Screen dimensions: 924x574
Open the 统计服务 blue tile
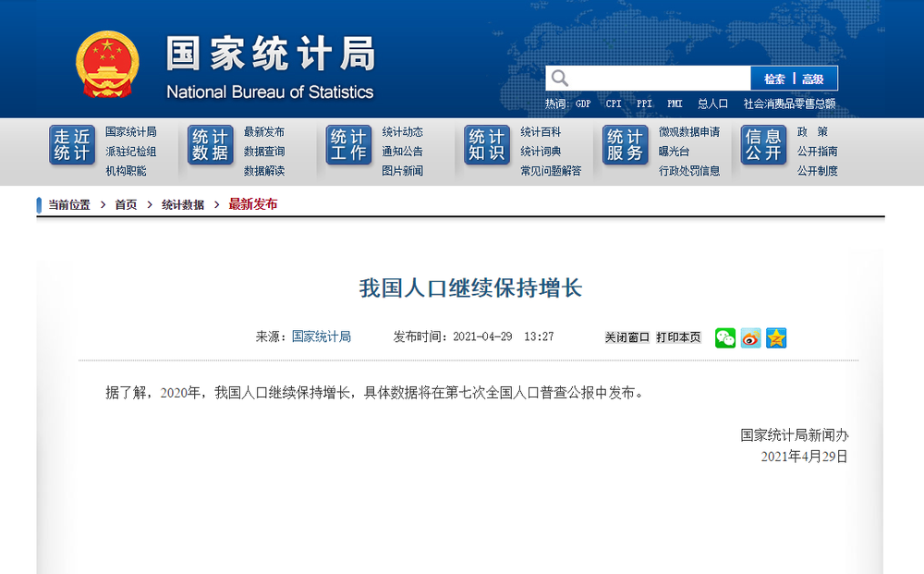(626, 145)
